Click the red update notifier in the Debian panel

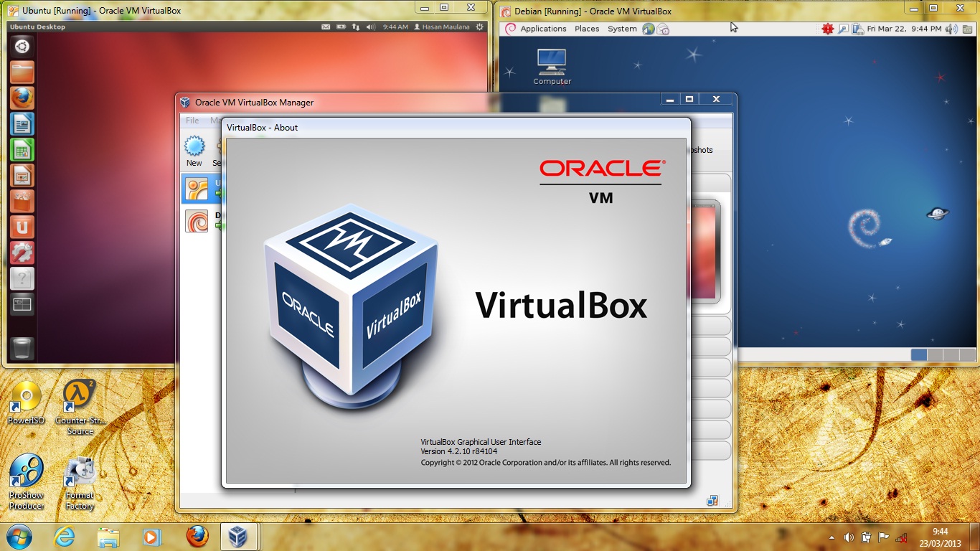click(x=827, y=29)
